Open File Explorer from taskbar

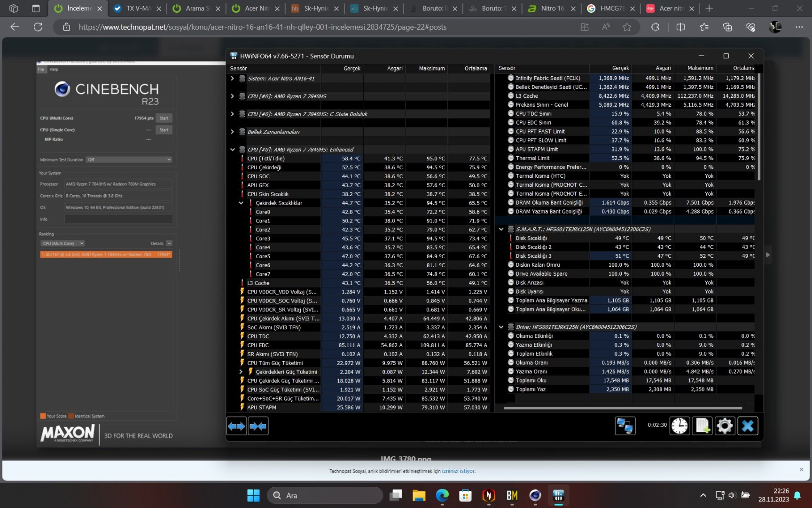pos(419,495)
